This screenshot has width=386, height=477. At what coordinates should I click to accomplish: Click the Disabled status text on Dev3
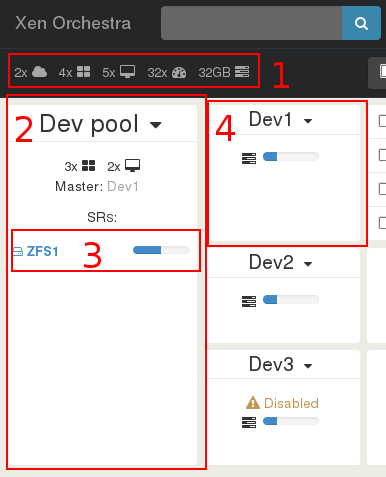pos(291,403)
